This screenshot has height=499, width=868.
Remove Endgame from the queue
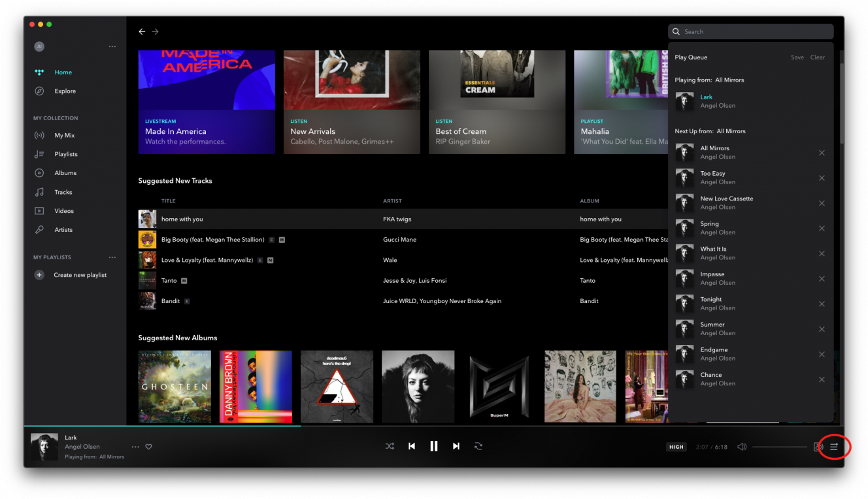coord(822,354)
